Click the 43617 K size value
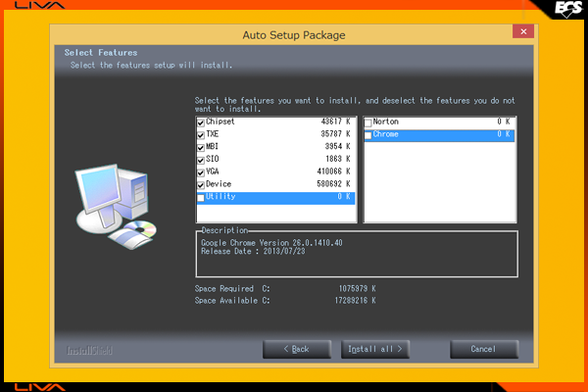Screen dimensions: 588x392 pyautogui.click(x=335, y=122)
